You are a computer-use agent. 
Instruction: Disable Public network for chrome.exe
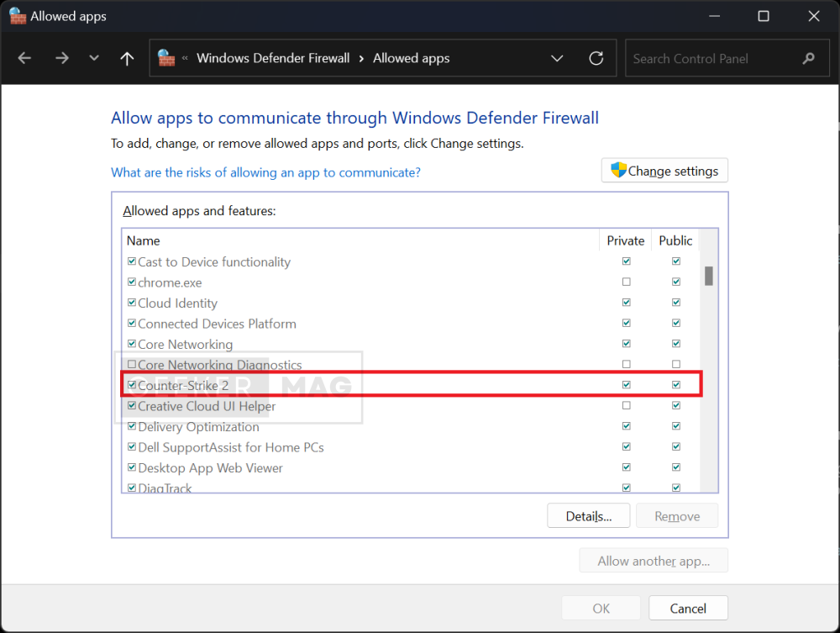(676, 282)
